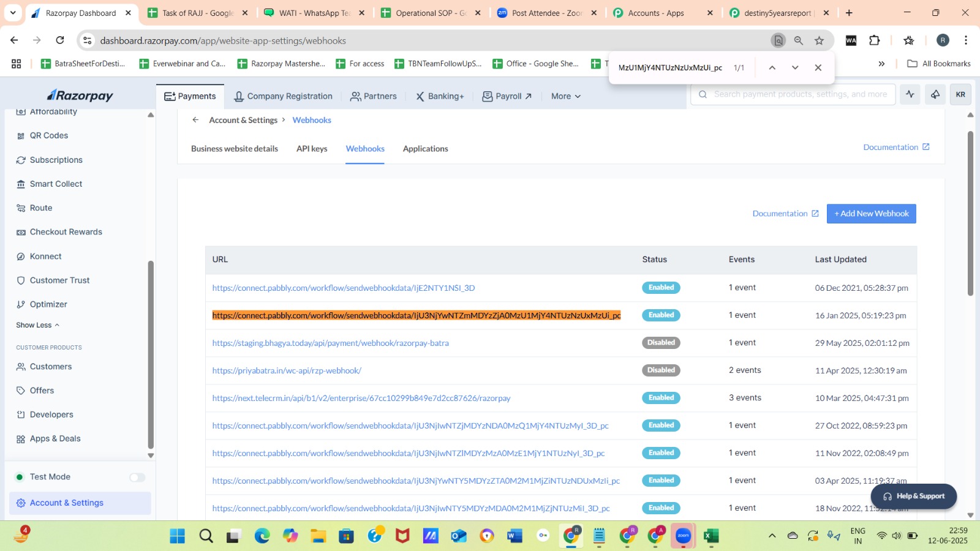Open the Help & Support chat button
Screen dimensions: 980x551
tap(914, 496)
